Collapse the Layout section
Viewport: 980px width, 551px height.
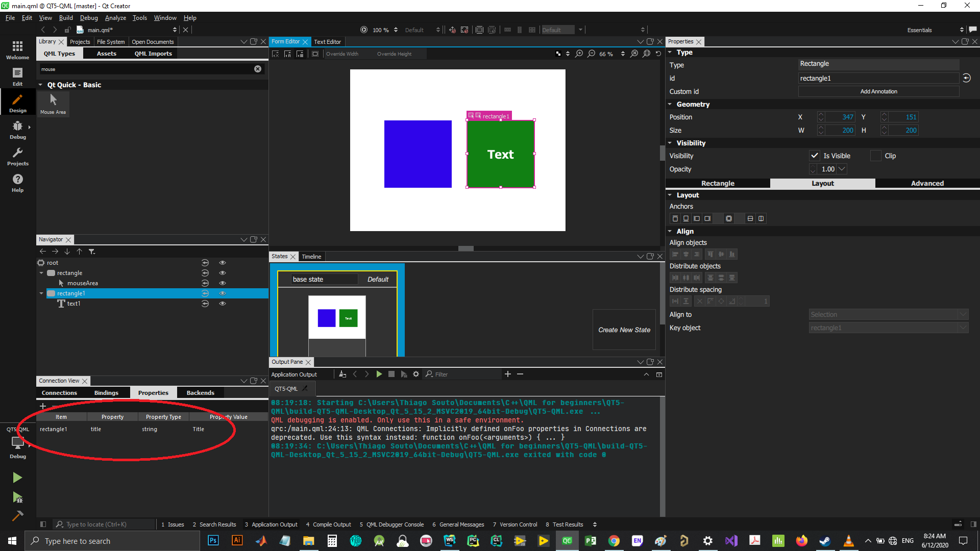coord(670,195)
